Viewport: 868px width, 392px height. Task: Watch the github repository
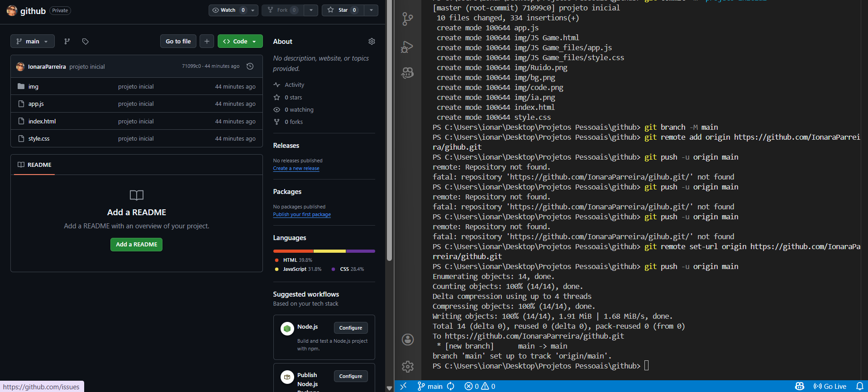[x=228, y=10]
